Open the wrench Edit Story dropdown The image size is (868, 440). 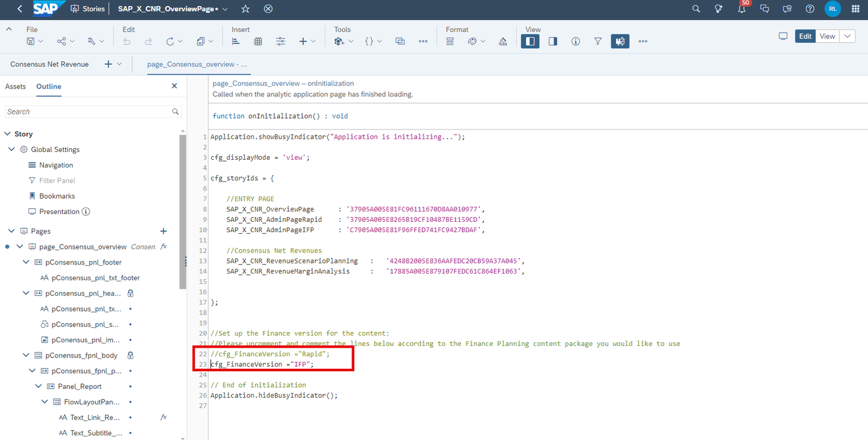[x=95, y=41]
